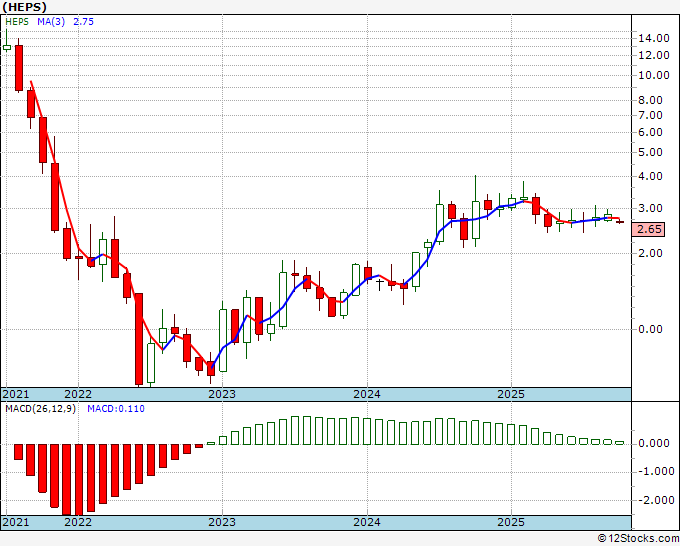Click 2021 on the price chart timeline

[16, 394]
